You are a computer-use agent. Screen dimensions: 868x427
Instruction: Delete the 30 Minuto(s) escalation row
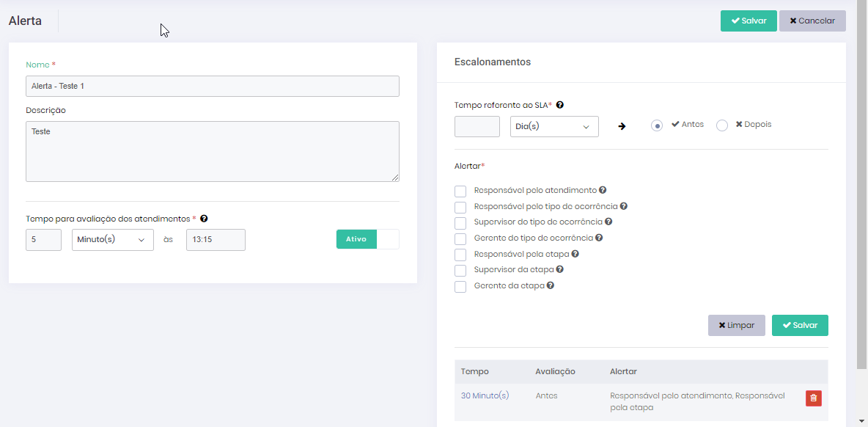[813, 398]
